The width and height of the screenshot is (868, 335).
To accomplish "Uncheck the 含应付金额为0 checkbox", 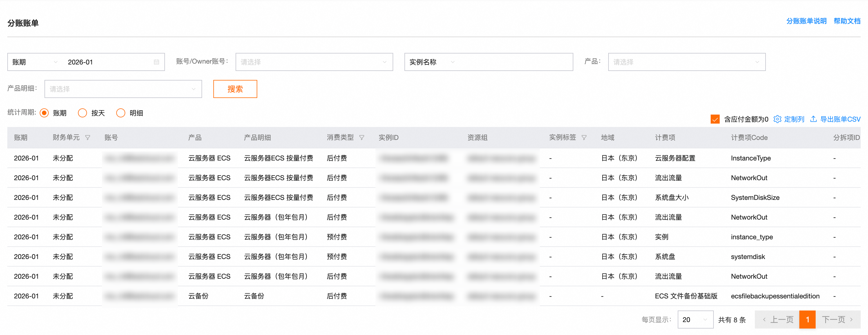I will click(x=715, y=119).
